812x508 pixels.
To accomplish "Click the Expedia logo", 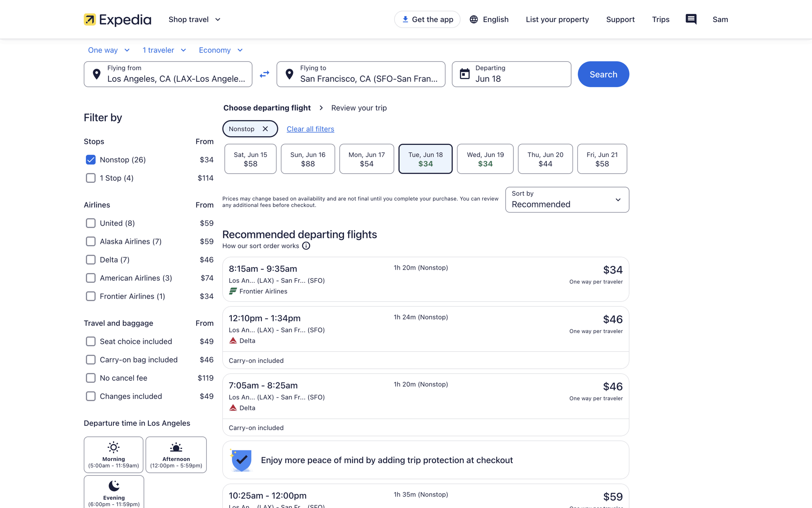I will tap(117, 19).
